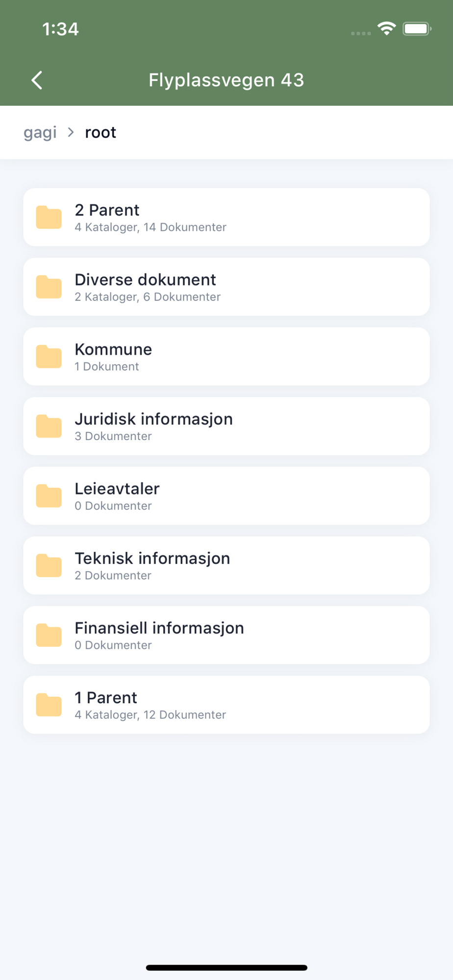Viewport: 453px width, 980px height.
Task: Tap the back arrow icon
Action: pyautogui.click(x=37, y=80)
